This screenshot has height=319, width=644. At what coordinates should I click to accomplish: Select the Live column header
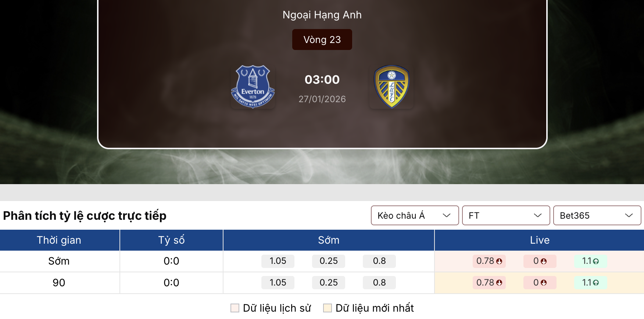tap(539, 240)
